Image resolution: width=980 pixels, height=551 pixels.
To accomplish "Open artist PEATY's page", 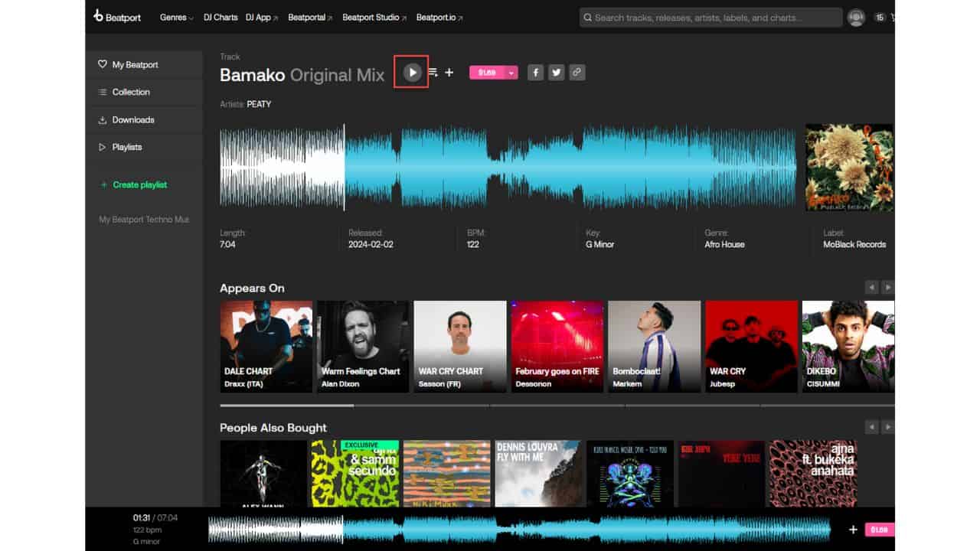I will (259, 104).
